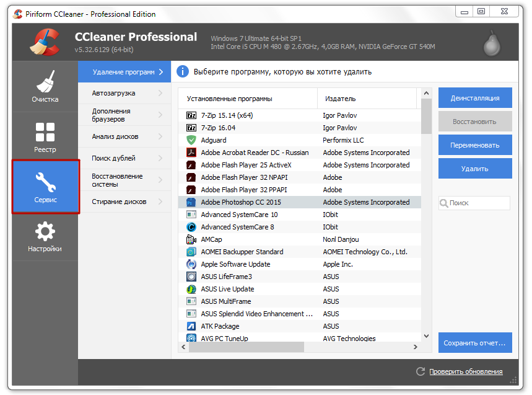
Task: Click Adobe Acrobat Reader DC icon
Action: click(x=191, y=153)
